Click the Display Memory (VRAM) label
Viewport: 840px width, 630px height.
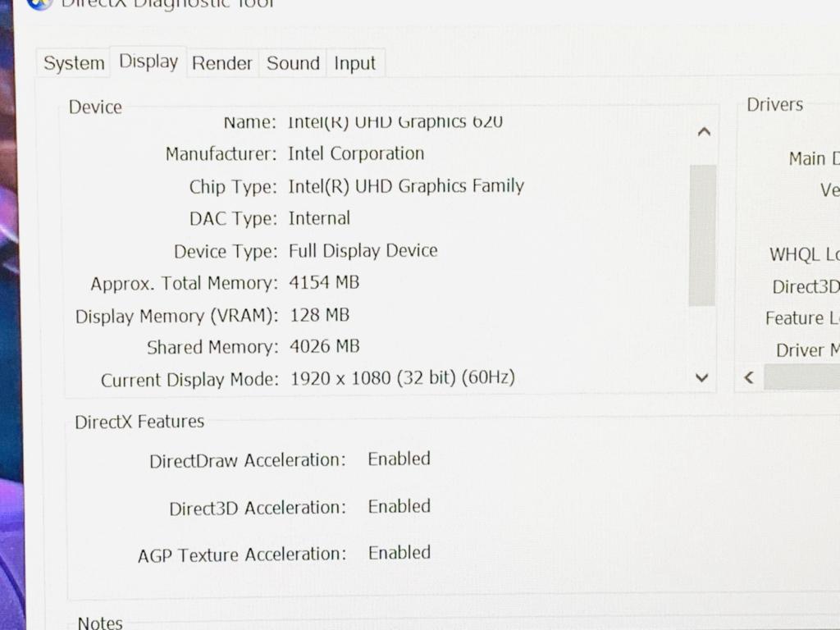click(177, 316)
